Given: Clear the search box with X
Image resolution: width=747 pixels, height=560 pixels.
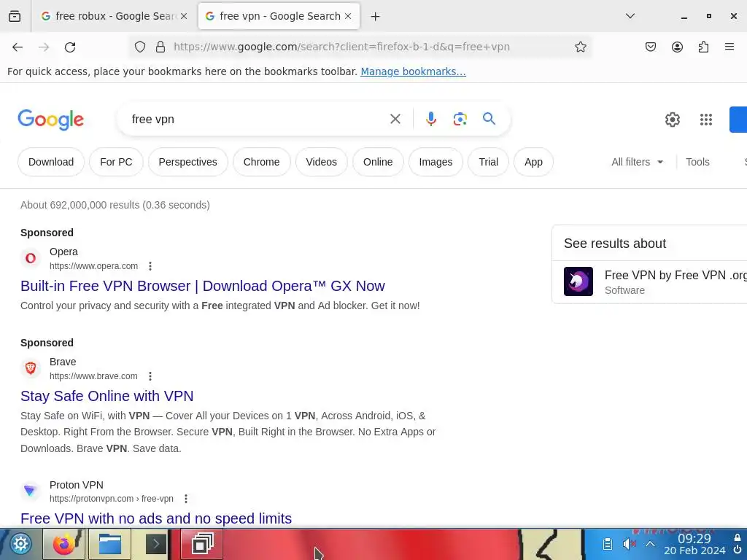Looking at the screenshot, I should click(395, 119).
